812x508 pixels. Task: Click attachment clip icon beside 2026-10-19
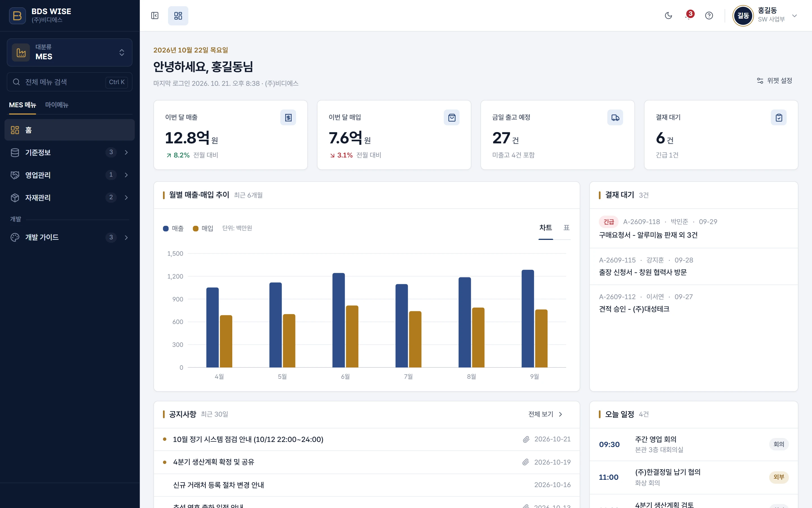pos(526,462)
